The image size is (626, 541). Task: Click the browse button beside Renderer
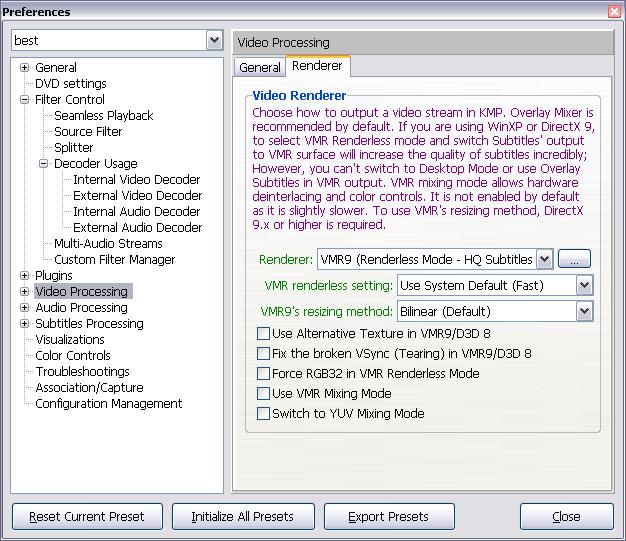coord(574,260)
